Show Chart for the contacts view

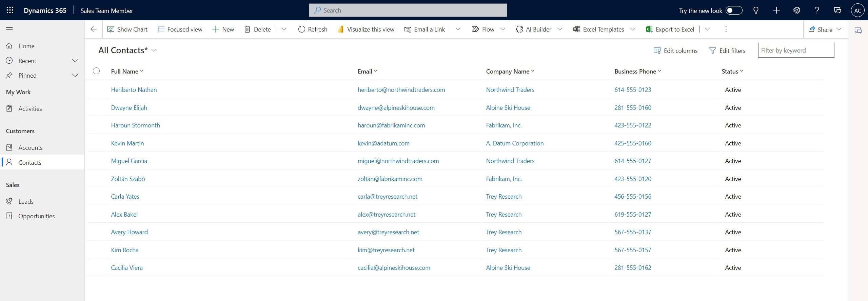click(127, 29)
